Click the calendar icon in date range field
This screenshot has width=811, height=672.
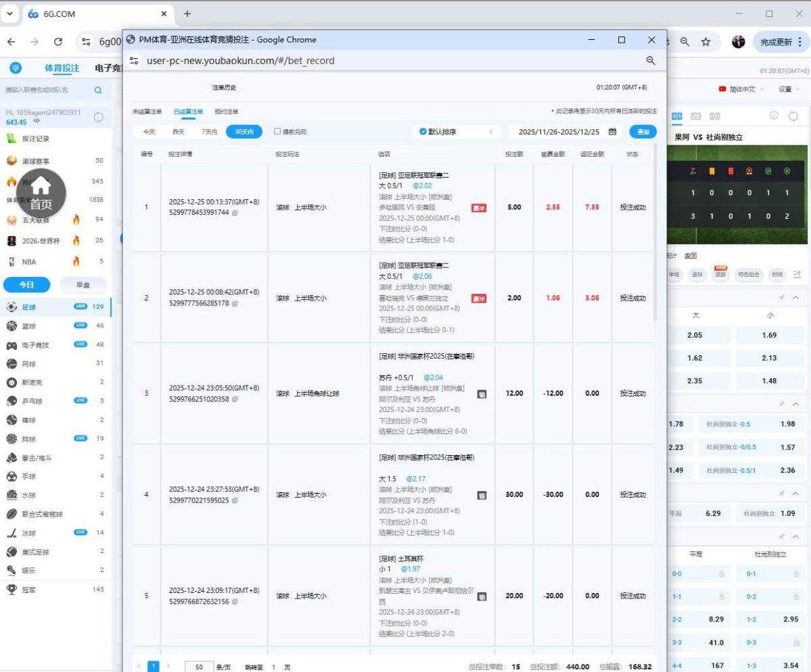click(612, 132)
